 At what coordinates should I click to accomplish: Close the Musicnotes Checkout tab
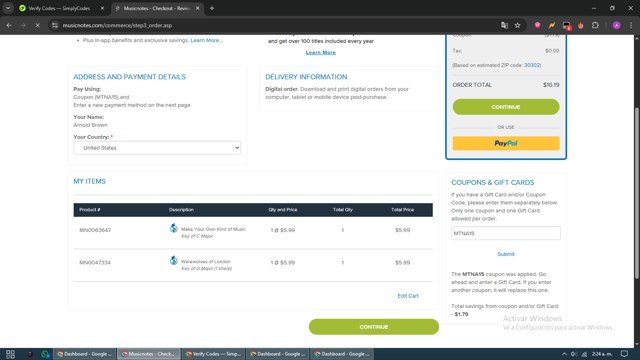point(198,8)
